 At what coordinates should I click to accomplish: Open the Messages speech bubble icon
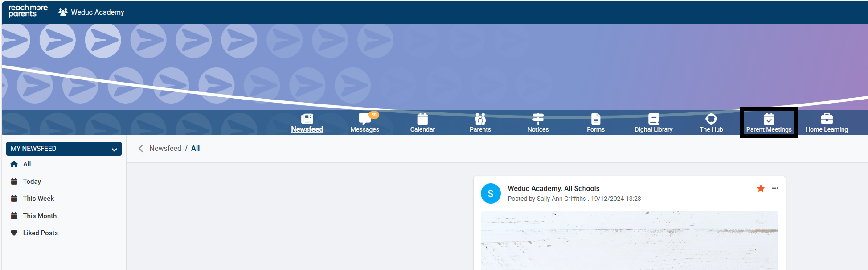364,119
